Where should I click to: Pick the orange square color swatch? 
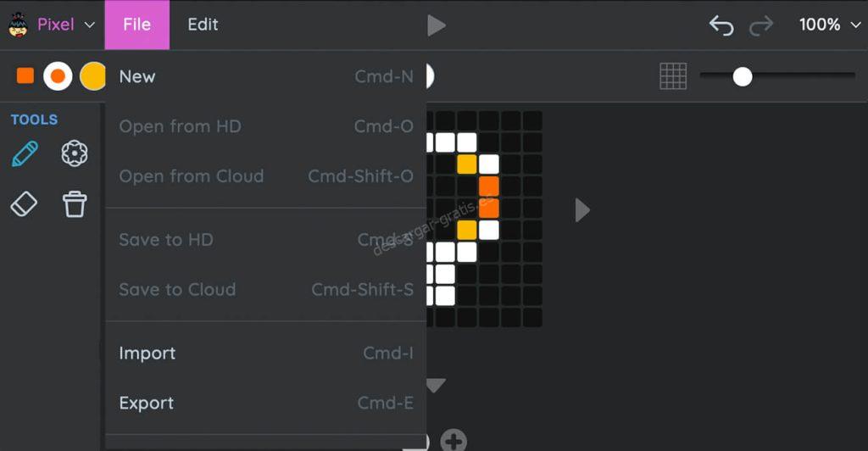25,75
